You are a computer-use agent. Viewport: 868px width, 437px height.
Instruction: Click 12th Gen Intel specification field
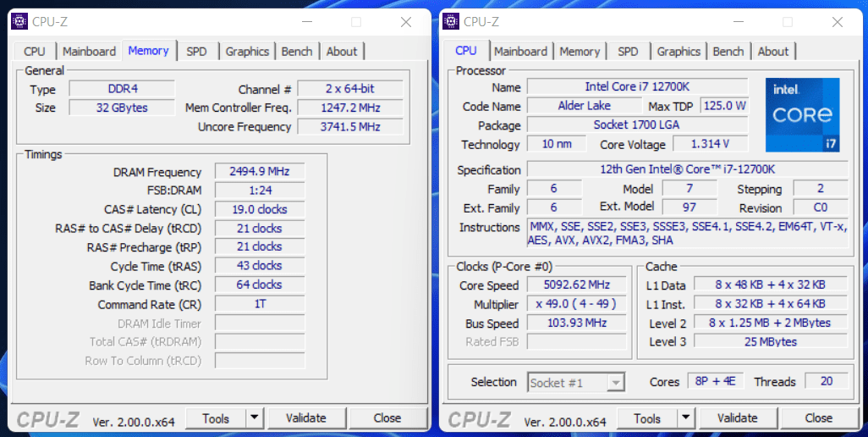pyautogui.click(x=687, y=169)
